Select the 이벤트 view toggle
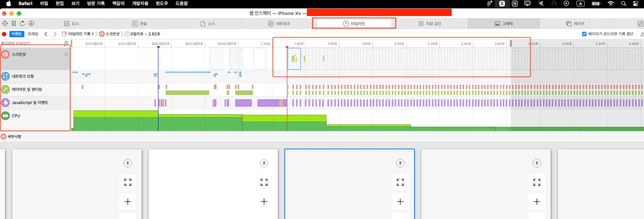The height and width of the screenshot is (219, 644). click(x=17, y=34)
